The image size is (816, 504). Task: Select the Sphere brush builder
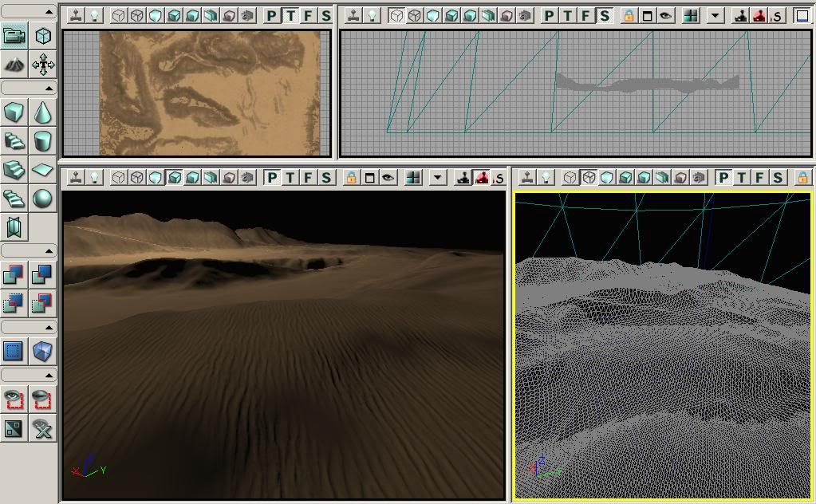(42, 198)
